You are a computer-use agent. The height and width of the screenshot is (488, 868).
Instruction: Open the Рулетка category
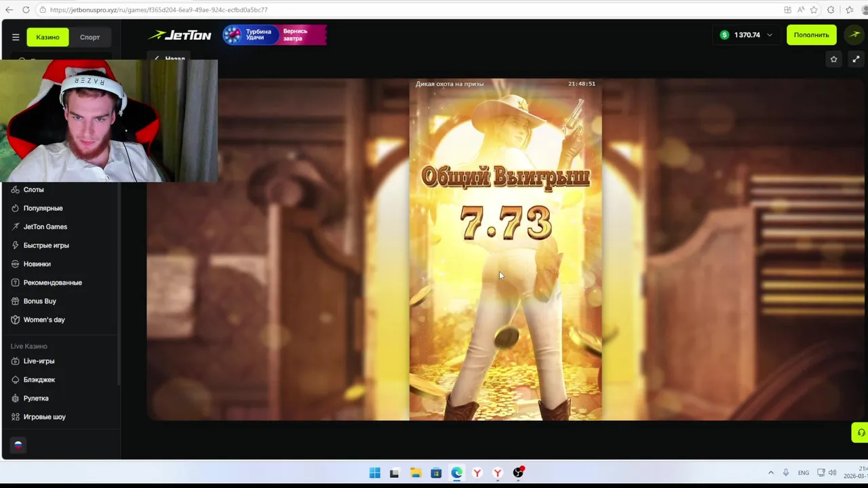[x=36, y=399]
